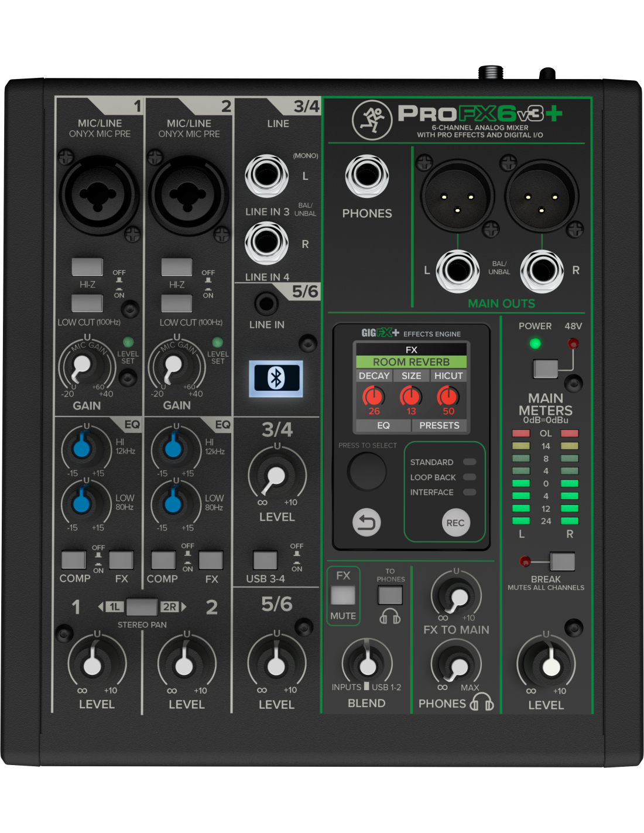Toggle the STEREO PAN switch
644x833 pixels.
[x=142, y=607]
